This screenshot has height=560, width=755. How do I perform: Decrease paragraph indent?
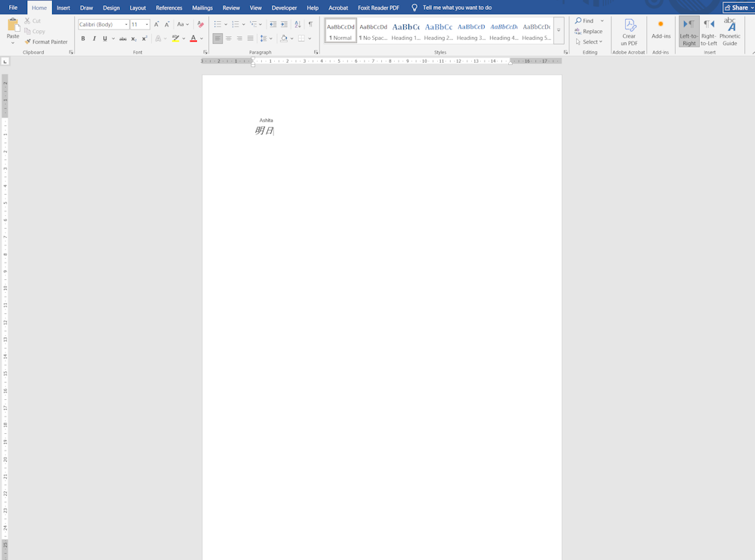[x=273, y=24]
